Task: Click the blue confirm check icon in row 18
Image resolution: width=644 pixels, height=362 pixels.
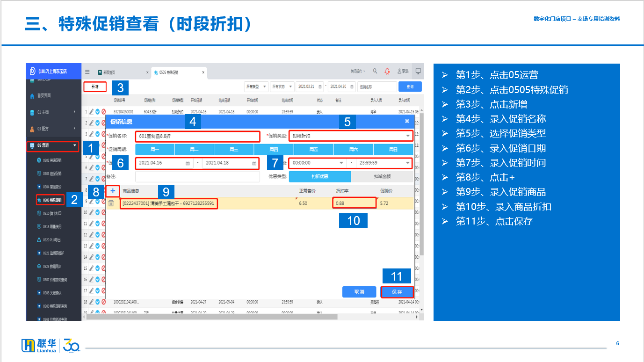Action: tap(97, 302)
